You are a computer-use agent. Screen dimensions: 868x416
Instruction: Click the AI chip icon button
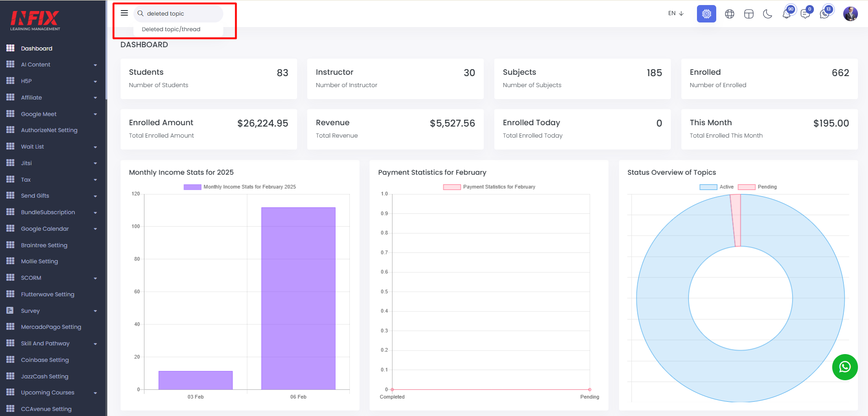707,14
